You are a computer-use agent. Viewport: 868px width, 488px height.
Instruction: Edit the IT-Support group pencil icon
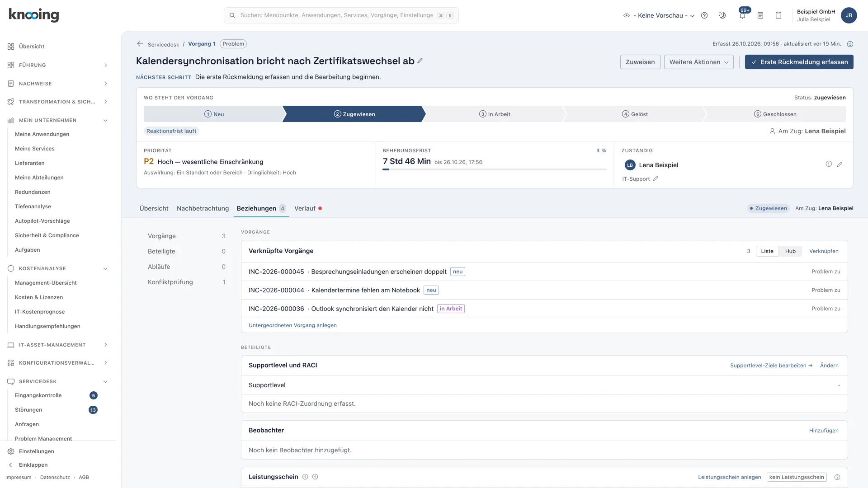(656, 178)
